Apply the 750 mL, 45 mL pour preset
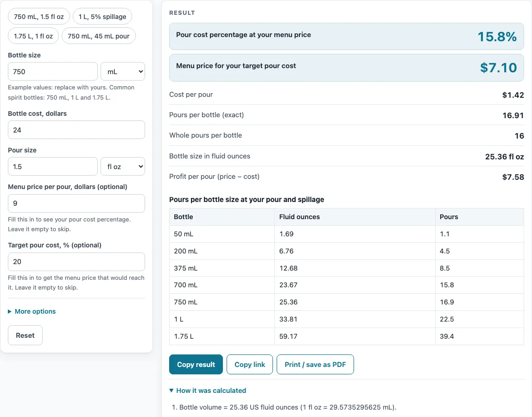 tap(99, 36)
